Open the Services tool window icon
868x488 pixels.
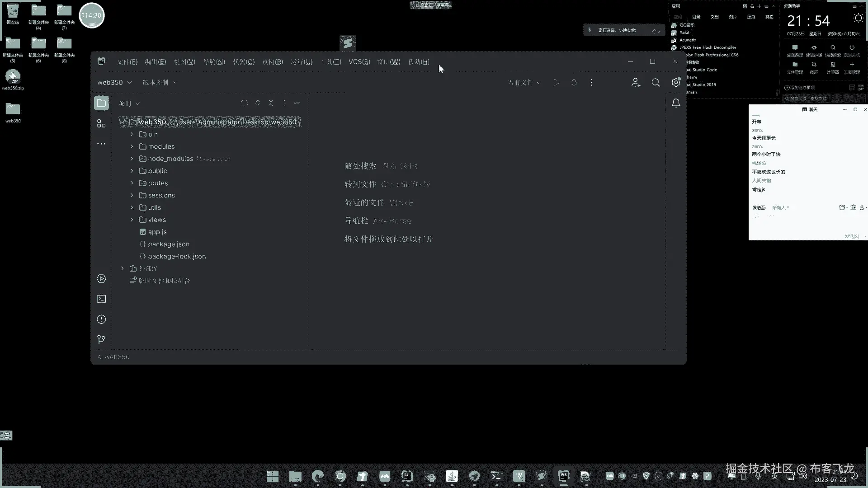101,279
